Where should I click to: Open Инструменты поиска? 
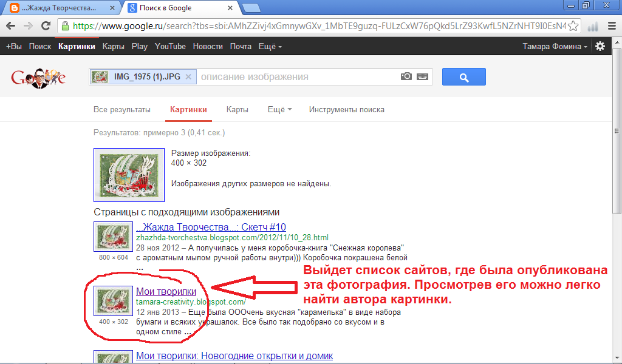(x=347, y=110)
